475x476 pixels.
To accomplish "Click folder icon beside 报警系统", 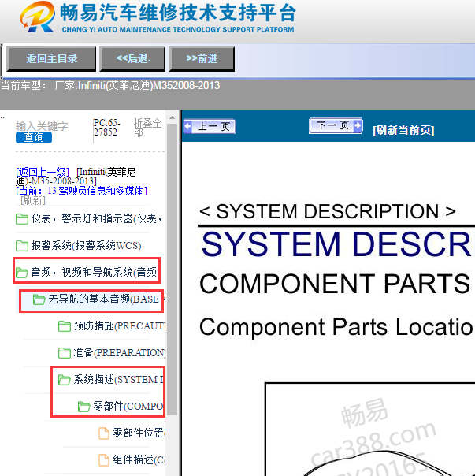I will point(22,245).
